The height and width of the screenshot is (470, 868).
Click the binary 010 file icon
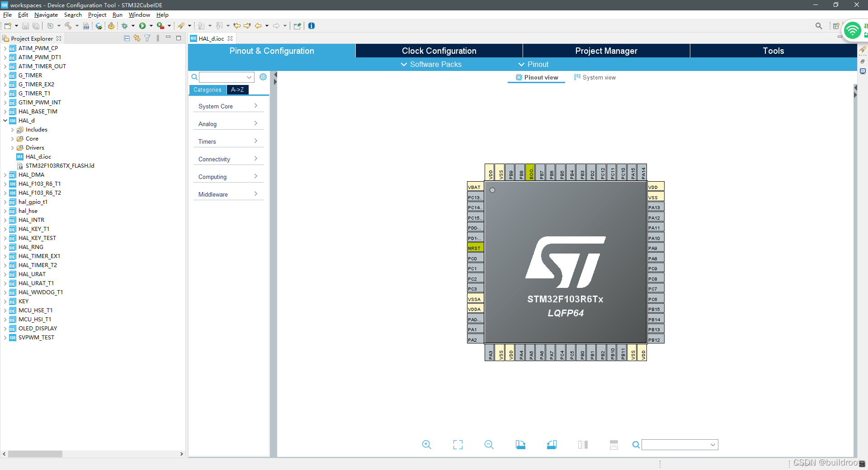[86, 26]
